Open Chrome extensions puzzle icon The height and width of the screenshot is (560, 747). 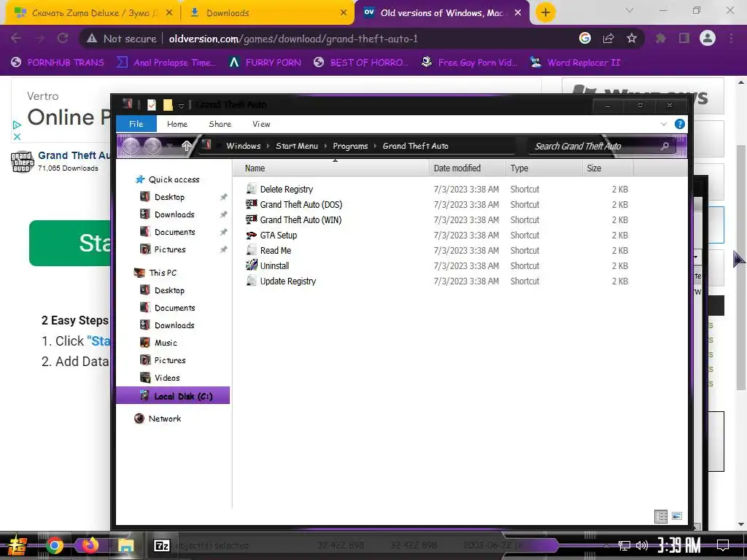[x=661, y=39]
